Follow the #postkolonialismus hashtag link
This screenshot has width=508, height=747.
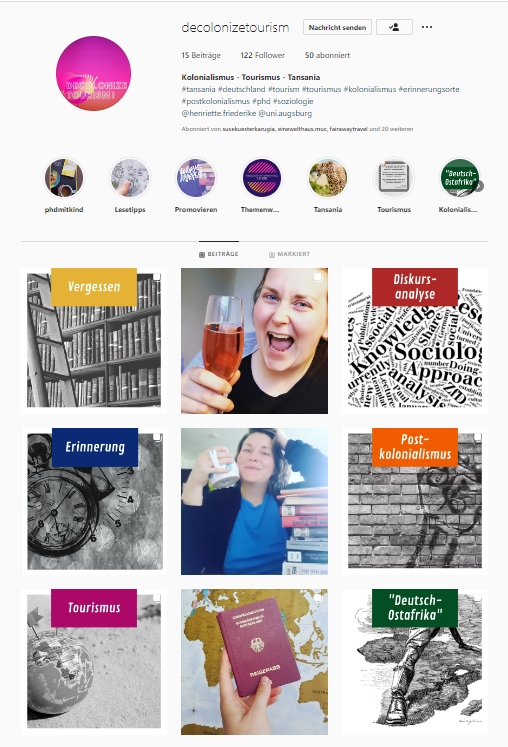215,101
